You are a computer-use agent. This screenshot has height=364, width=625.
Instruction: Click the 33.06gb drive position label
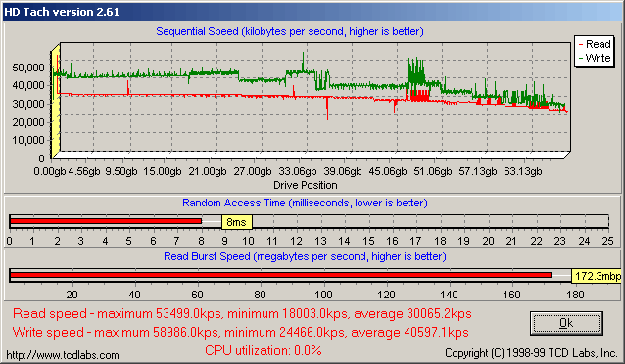298,171
